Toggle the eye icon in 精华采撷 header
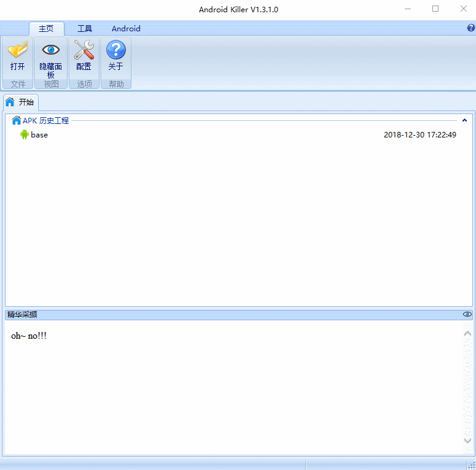The image size is (476, 470). [x=467, y=314]
